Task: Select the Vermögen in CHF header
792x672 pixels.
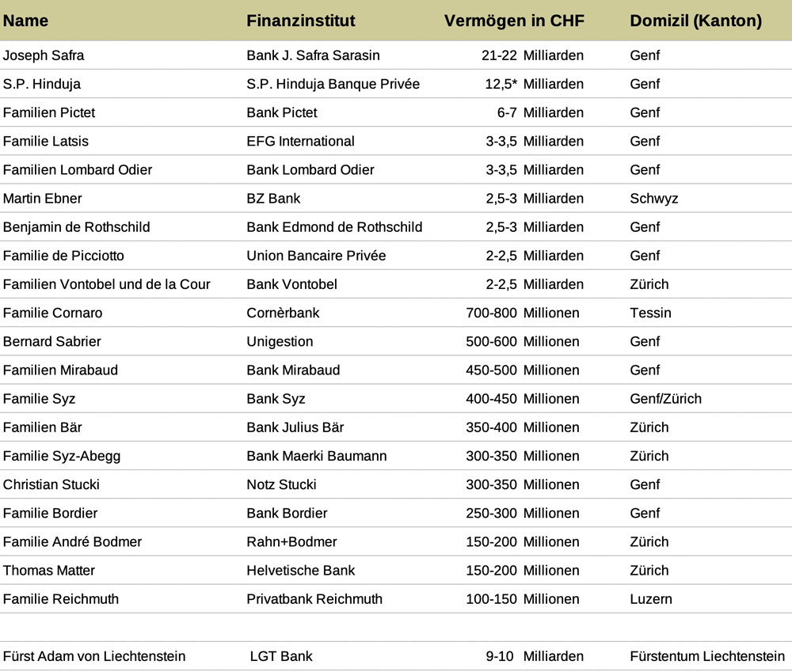Action: coord(514,21)
